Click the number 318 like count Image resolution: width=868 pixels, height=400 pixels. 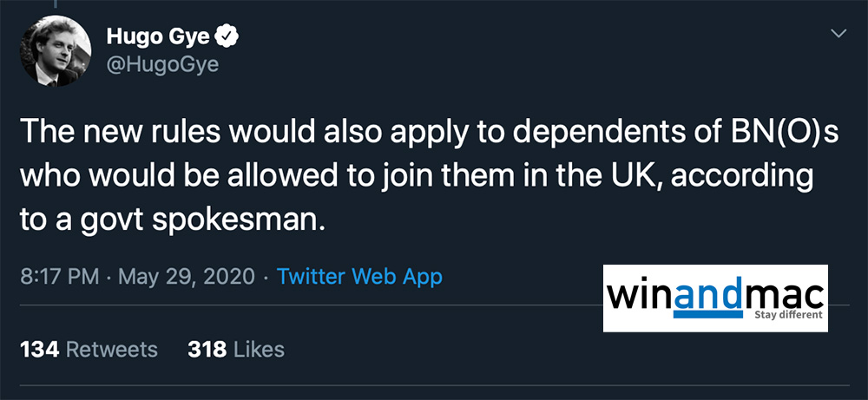tap(207, 350)
